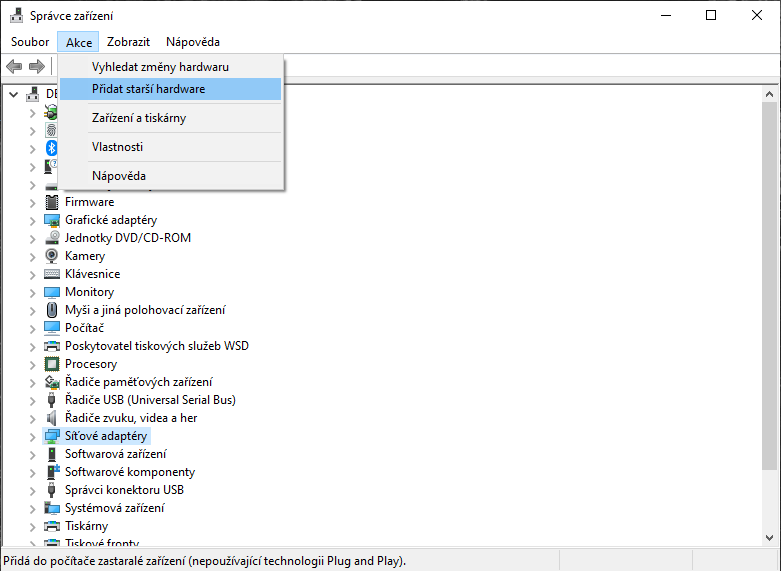
Task: Click the Počítač computer icon
Action: pos(52,328)
